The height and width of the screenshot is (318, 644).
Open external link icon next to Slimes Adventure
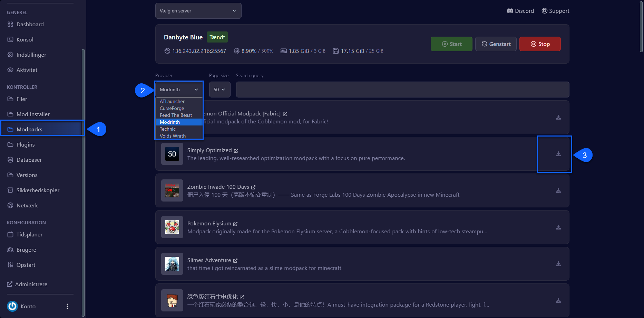coord(235,261)
